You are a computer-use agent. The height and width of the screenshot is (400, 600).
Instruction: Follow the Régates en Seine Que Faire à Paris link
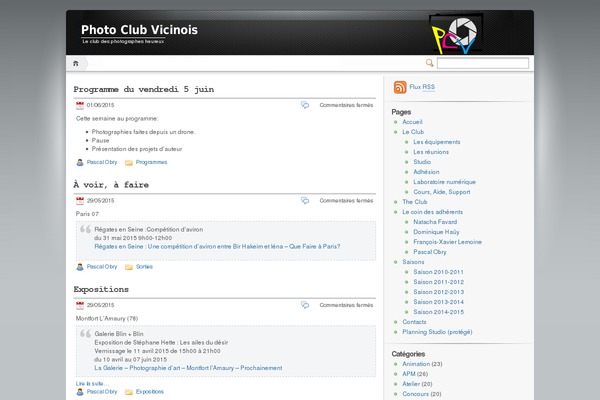pos(217,247)
